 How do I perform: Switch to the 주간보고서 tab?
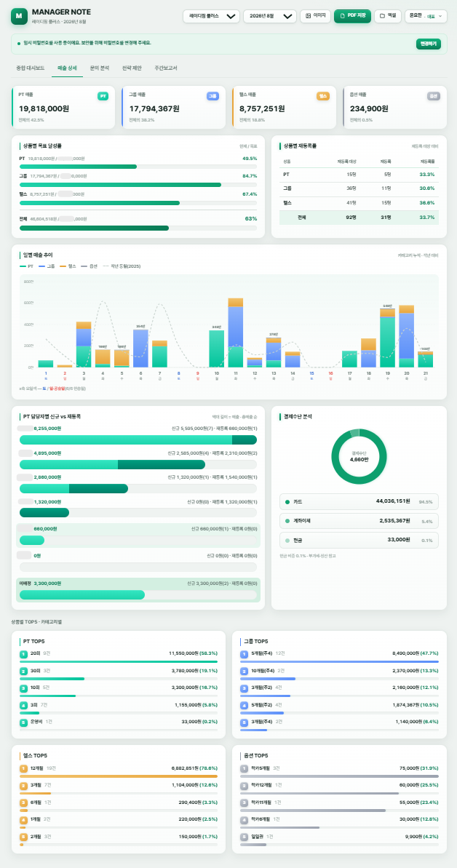[x=166, y=68]
